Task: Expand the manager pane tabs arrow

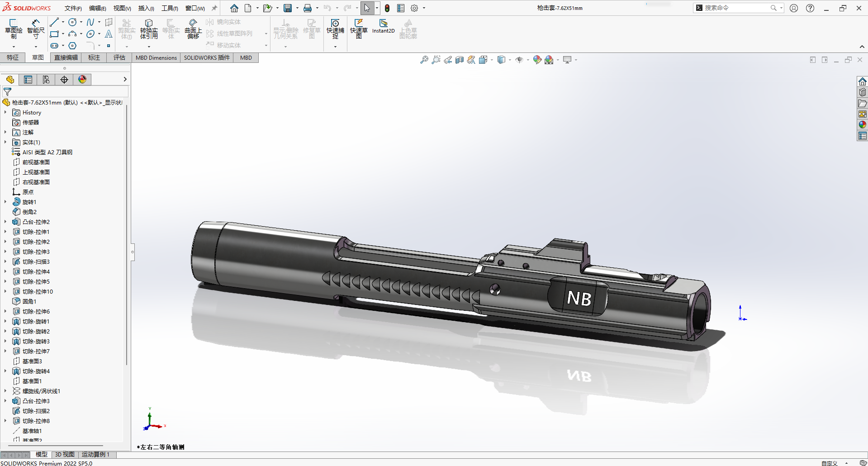Action: point(125,80)
